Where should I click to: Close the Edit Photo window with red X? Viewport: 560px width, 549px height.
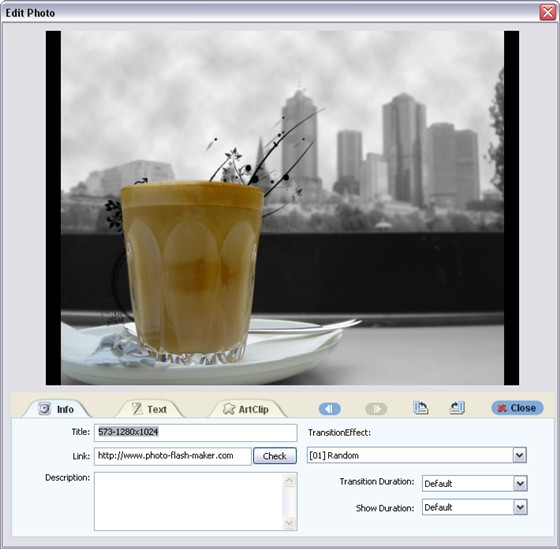[548, 13]
